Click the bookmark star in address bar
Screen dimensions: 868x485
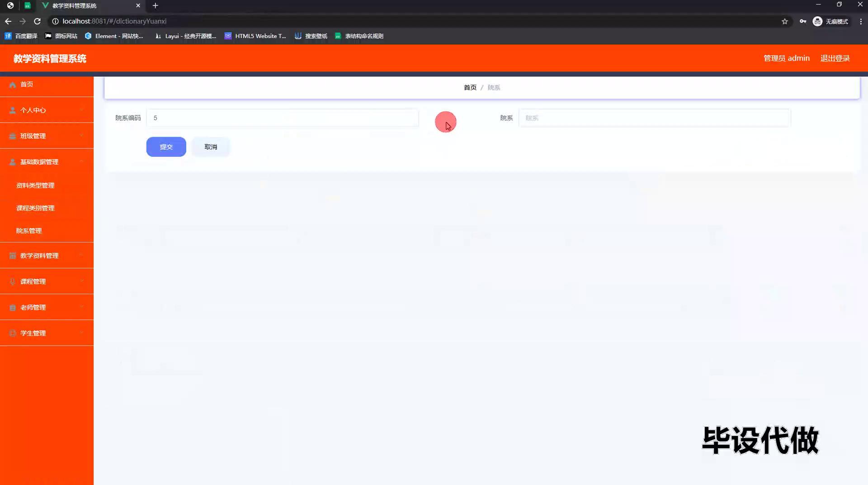point(785,21)
